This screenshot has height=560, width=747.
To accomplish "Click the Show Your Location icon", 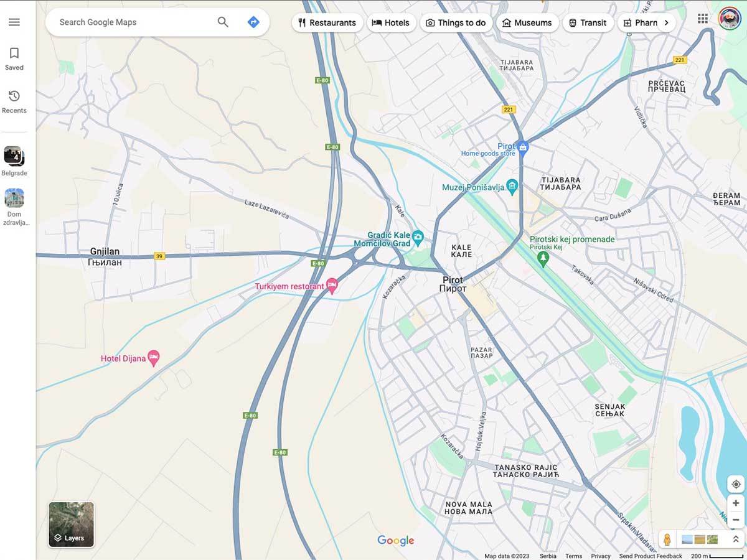I will click(735, 483).
